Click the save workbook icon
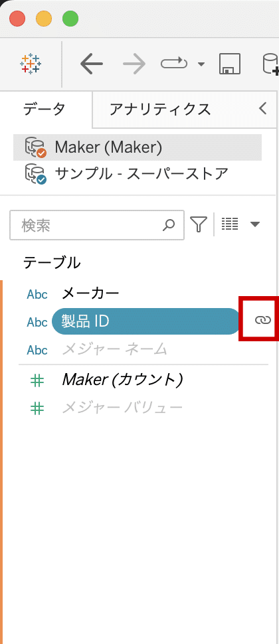 tap(230, 64)
